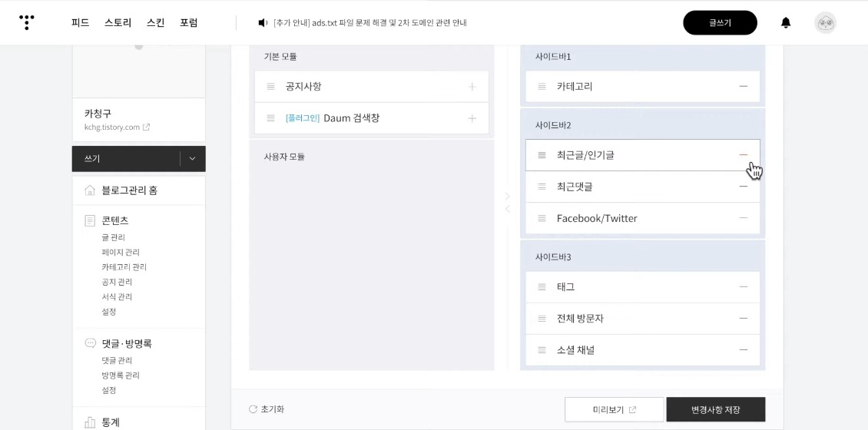Click the 사이드바1 heading
This screenshot has width=868, height=430.
pos(553,57)
